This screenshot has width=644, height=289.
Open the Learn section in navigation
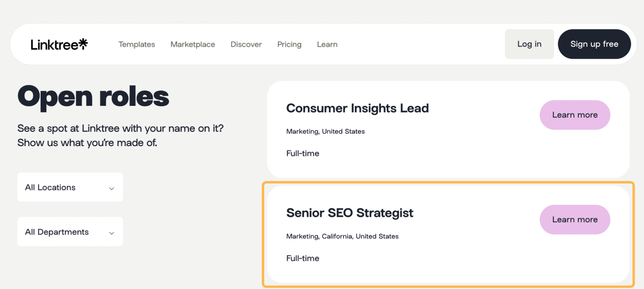pyautogui.click(x=327, y=44)
